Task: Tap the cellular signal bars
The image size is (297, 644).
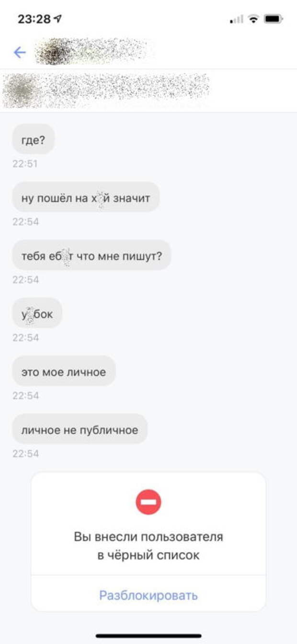Action: pos(237,20)
